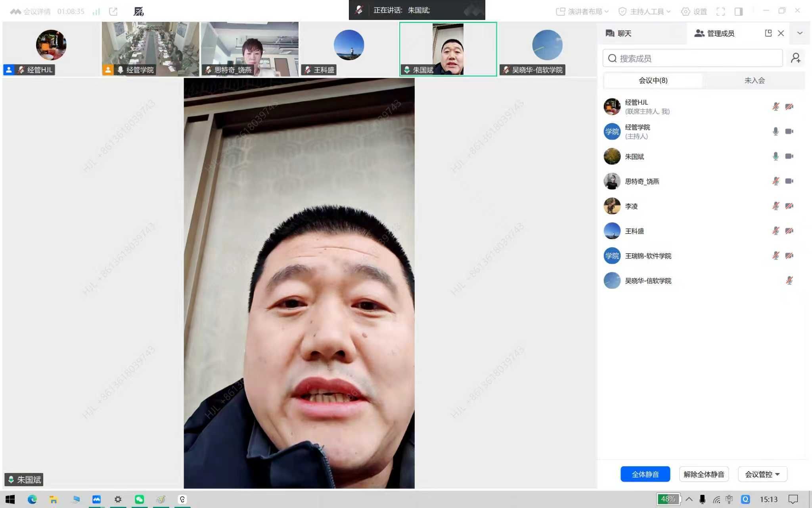Open the 会议管控 dropdown button
The image size is (812, 508).
pyautogui.click(x=762, y=474)
